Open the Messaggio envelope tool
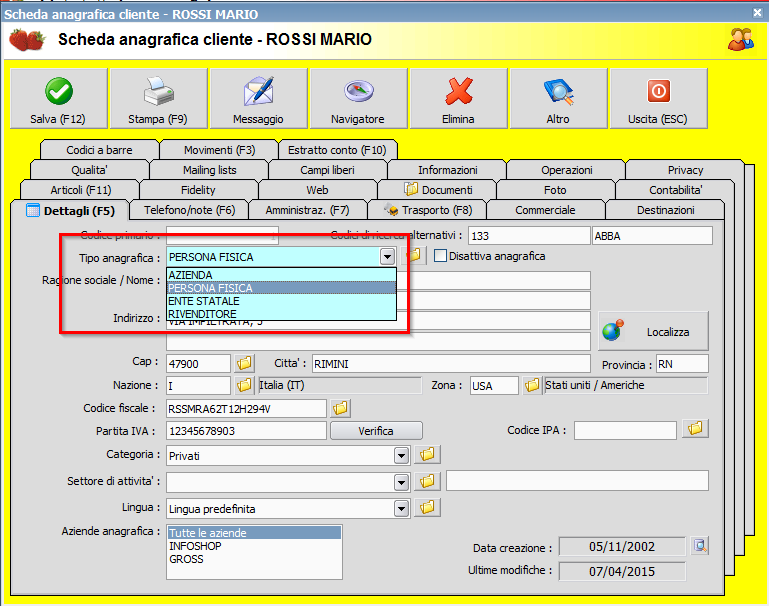 pos(258,99)
